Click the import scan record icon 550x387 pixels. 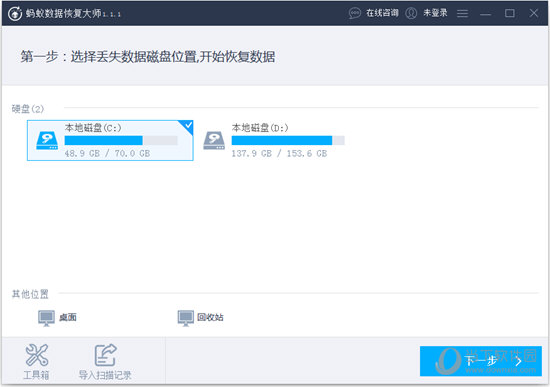point(105,355)
